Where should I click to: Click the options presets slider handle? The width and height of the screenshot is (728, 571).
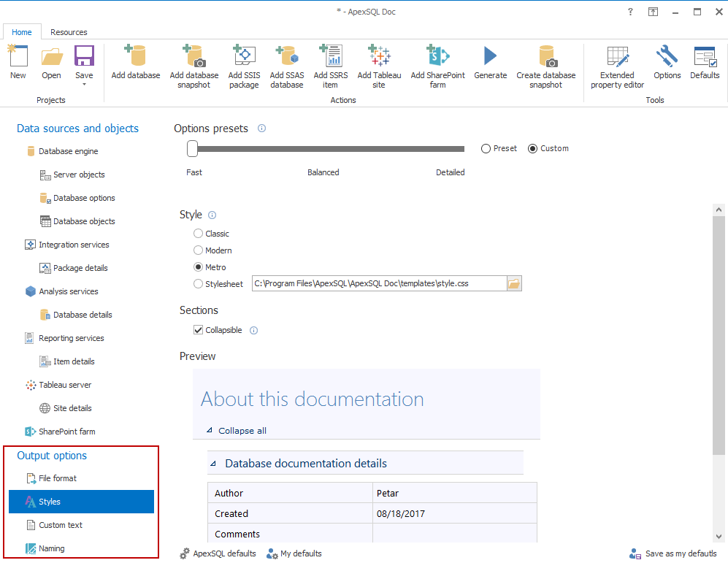(192, 149)
